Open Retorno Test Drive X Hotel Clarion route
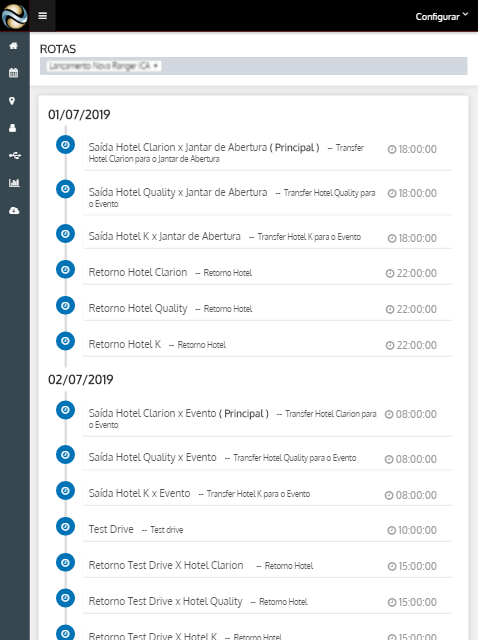The height and width of the screenshot is (640, 478). coord(267,565)
